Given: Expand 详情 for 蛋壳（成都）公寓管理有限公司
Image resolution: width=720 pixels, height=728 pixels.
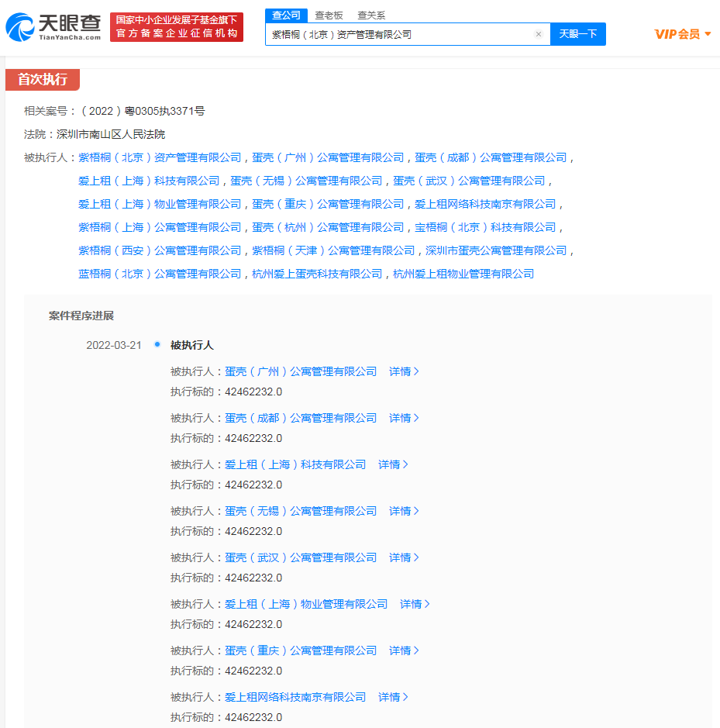Looking at the screenshot, I should coord(404,419).
